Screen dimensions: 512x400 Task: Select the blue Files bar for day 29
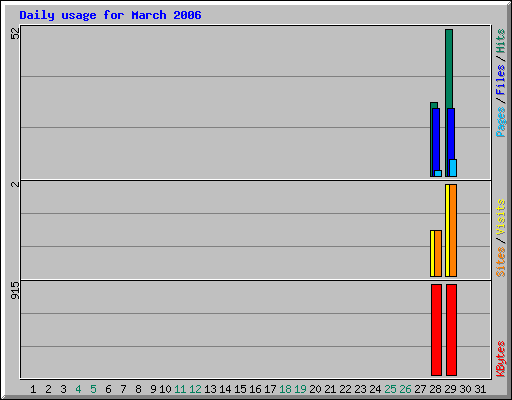click(x=451, y=134)
